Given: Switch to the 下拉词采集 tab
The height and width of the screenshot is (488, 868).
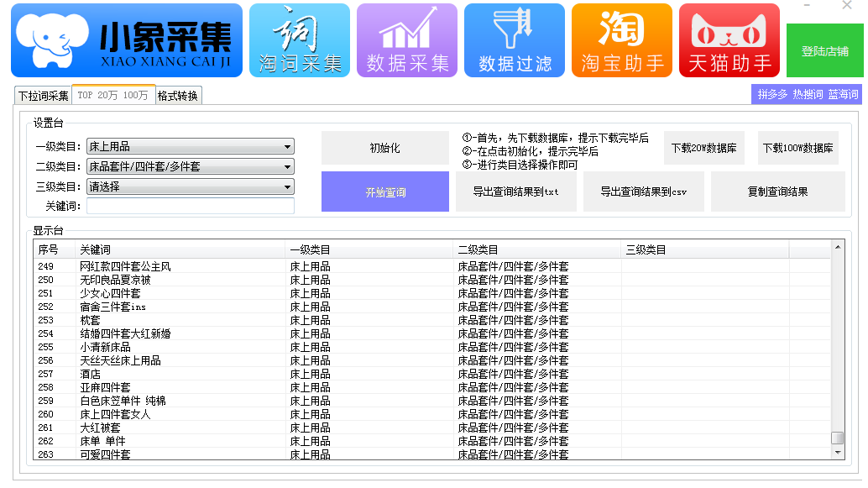Looking at the screenshot, I should (x=43, y=96).
